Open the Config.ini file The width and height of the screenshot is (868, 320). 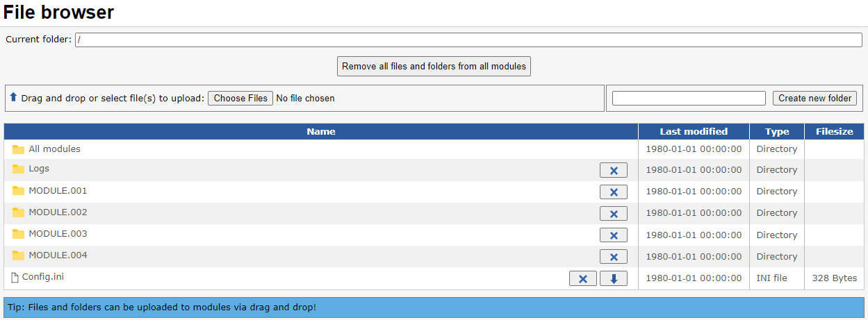[43, 276]
